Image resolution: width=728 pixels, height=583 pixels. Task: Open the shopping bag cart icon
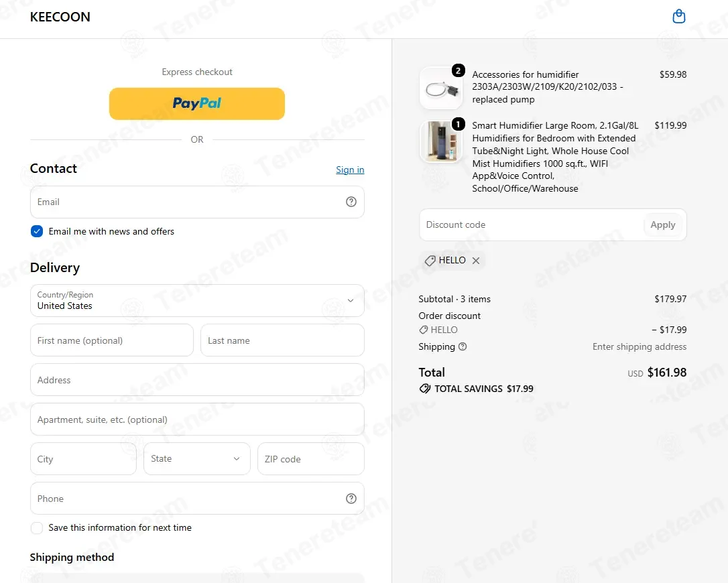pos(679,16)
